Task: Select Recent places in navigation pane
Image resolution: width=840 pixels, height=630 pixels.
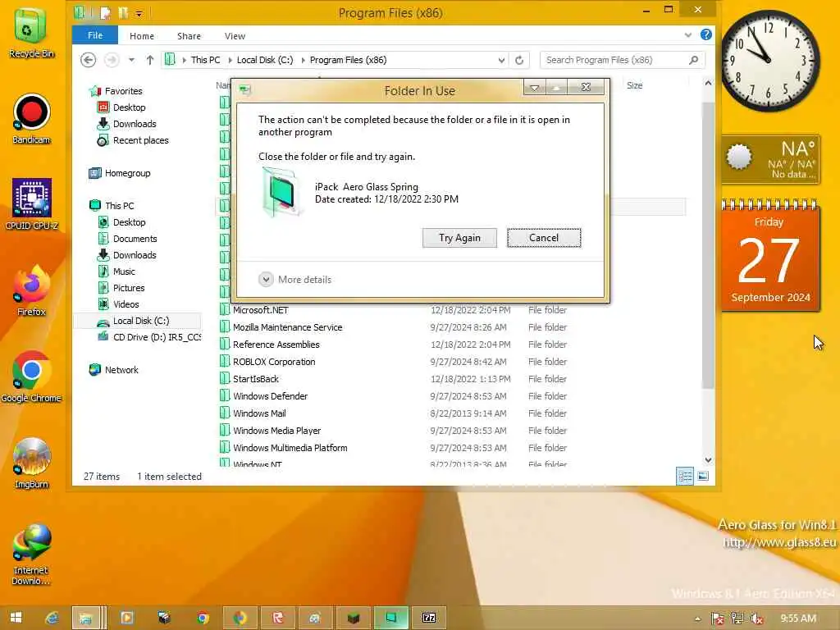Action: (141, 139)
